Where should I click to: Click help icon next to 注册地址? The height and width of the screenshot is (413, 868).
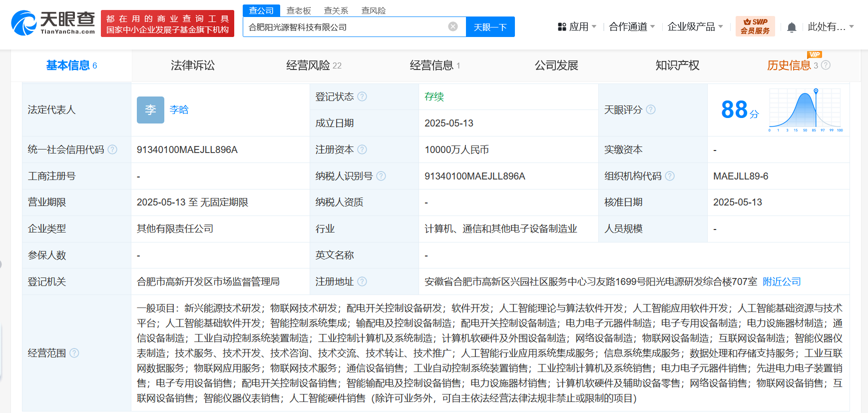362,281
